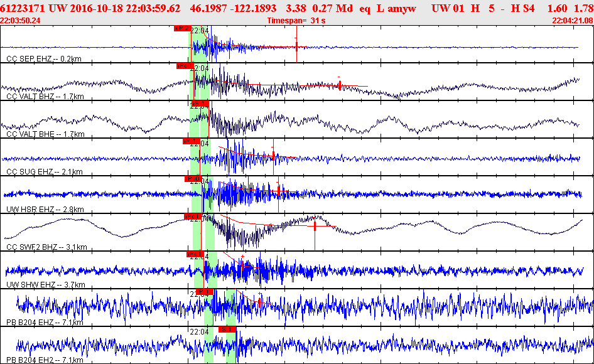Select the iPc1 pick flag on SHW EHZ trace

(195, 254)
